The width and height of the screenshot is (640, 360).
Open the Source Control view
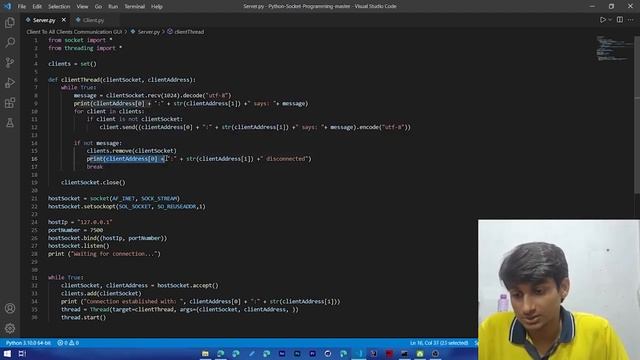click(10, 62)
